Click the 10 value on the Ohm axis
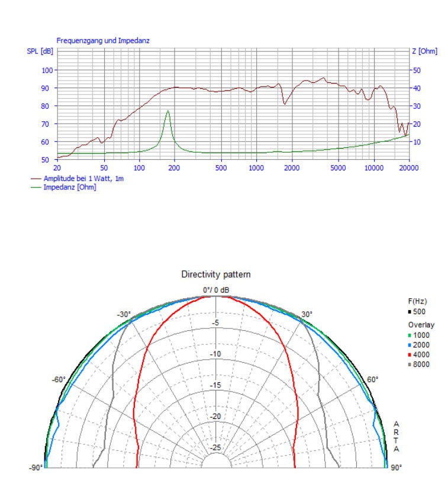This screenshot has height=484, width=448. [x=417, y=142]
